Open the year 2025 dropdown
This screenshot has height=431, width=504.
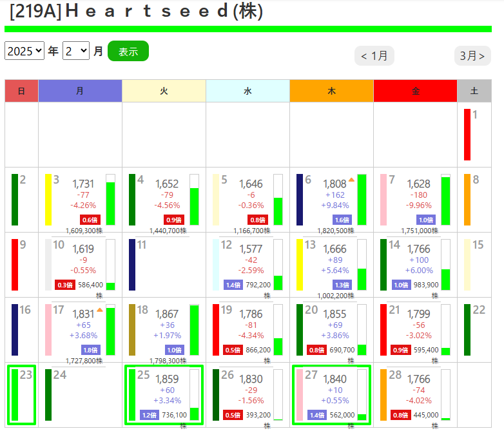(x=24, y=52)
